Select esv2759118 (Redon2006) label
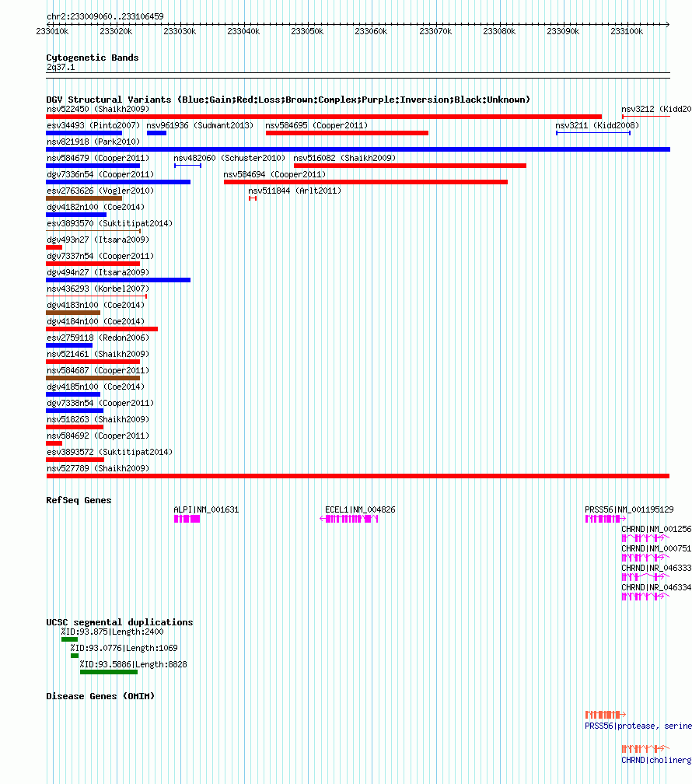 98,338
